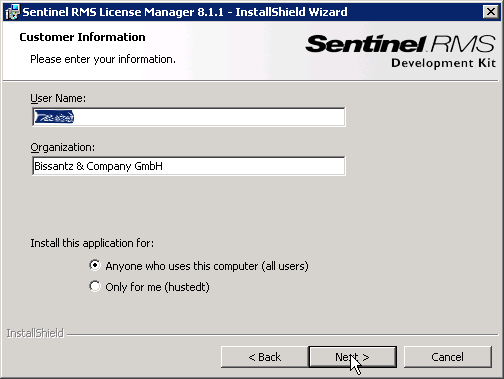Click the 'Organization:' label

[x=62, y=147]
